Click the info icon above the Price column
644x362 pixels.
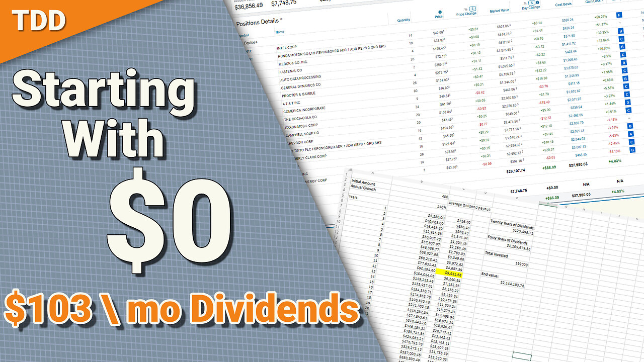click(439, 12)
